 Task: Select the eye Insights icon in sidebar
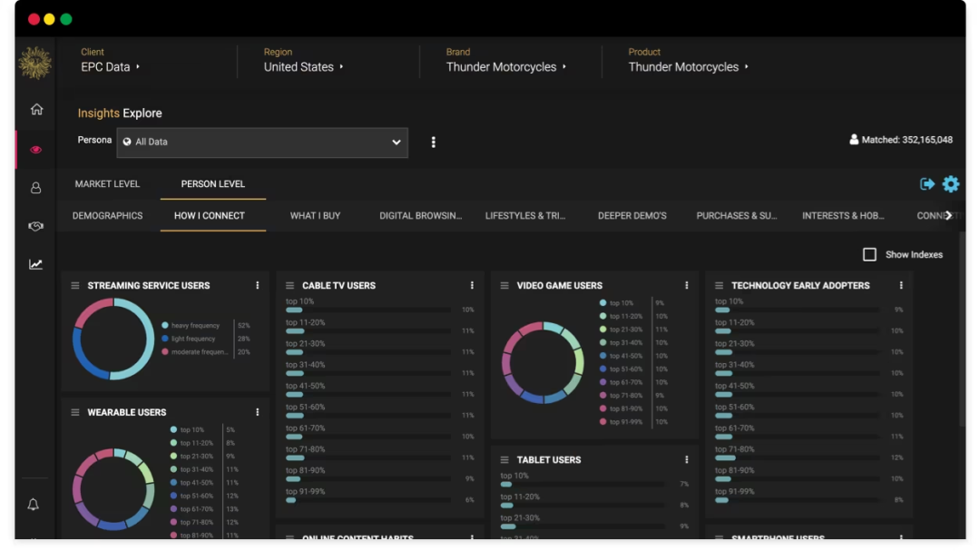pyautogui.click(x=36, y=150)
